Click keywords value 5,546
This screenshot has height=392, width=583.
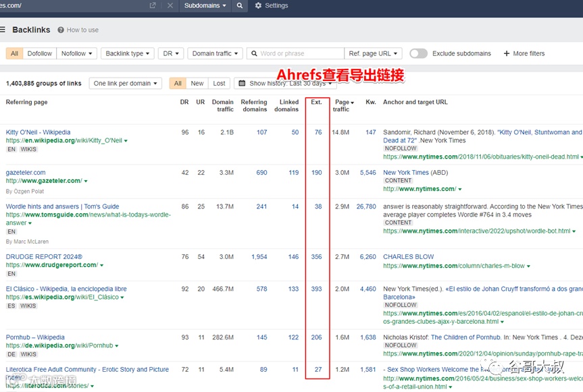[367, 173]
